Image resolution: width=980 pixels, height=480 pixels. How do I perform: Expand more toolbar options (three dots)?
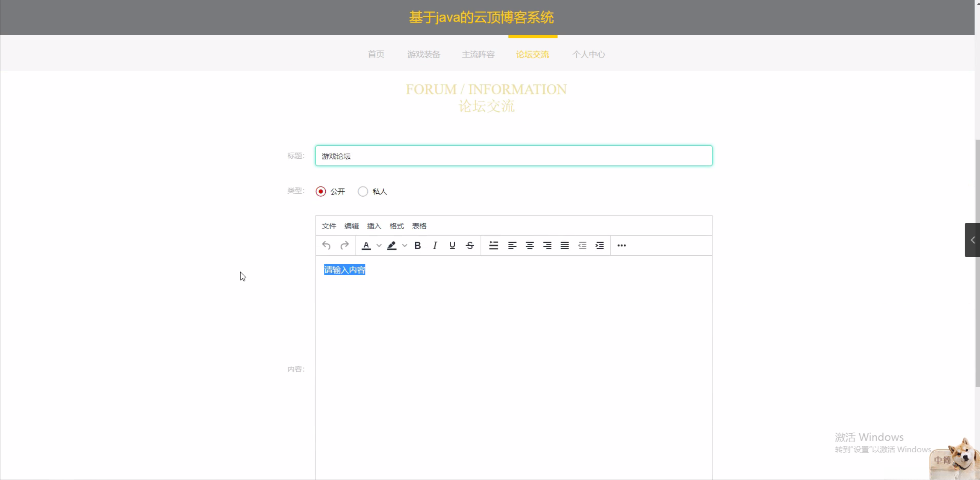621,245
